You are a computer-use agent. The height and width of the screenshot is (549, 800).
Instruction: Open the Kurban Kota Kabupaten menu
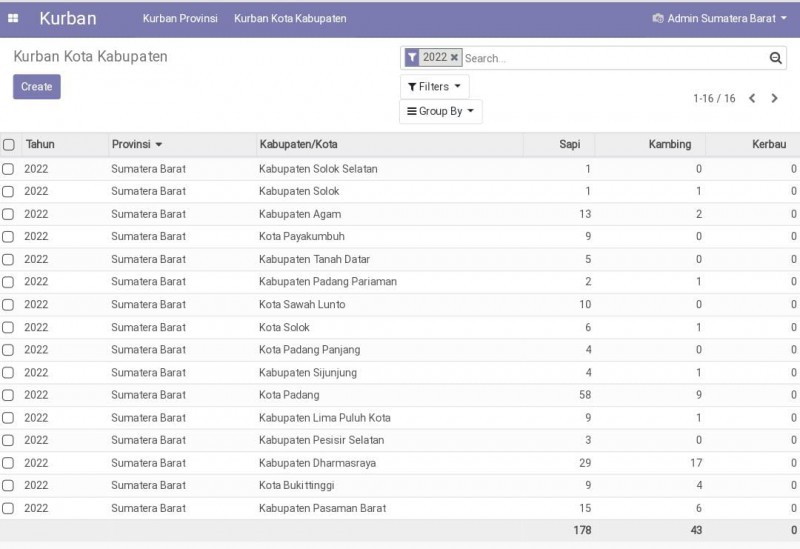click(290, 18)
